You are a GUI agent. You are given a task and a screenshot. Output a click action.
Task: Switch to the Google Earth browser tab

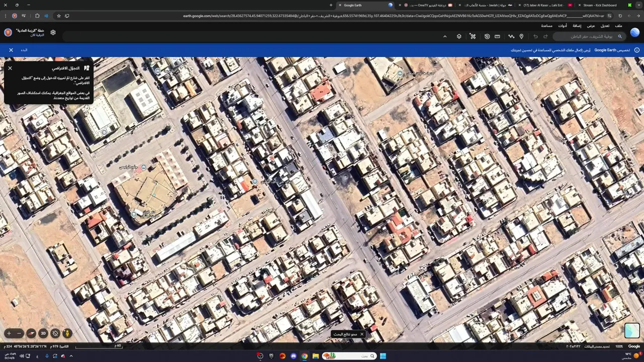tap(365, 5)
